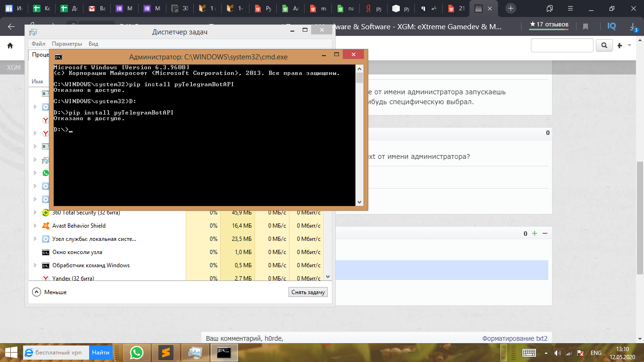Open the Форматирование txt2 link

pos(514,338)
